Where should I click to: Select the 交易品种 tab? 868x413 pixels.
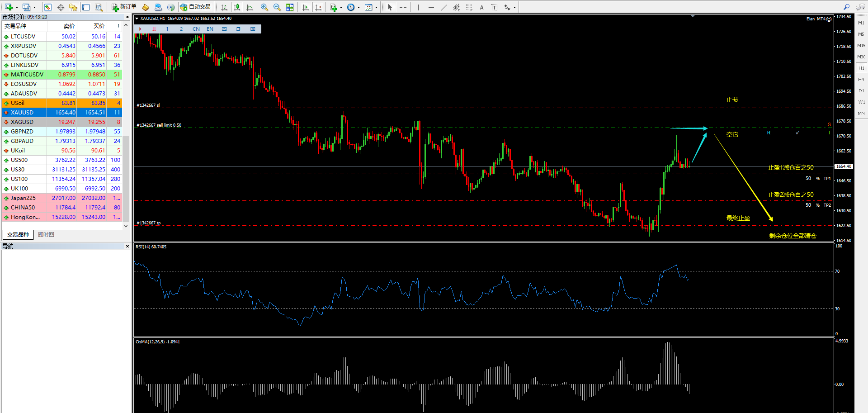click(18, 234)
